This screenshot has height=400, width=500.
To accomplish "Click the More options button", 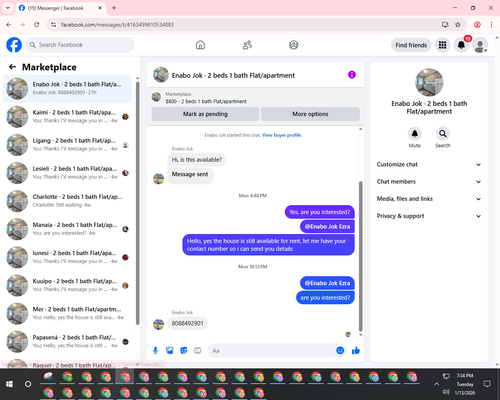I will (x=310, y=114).
